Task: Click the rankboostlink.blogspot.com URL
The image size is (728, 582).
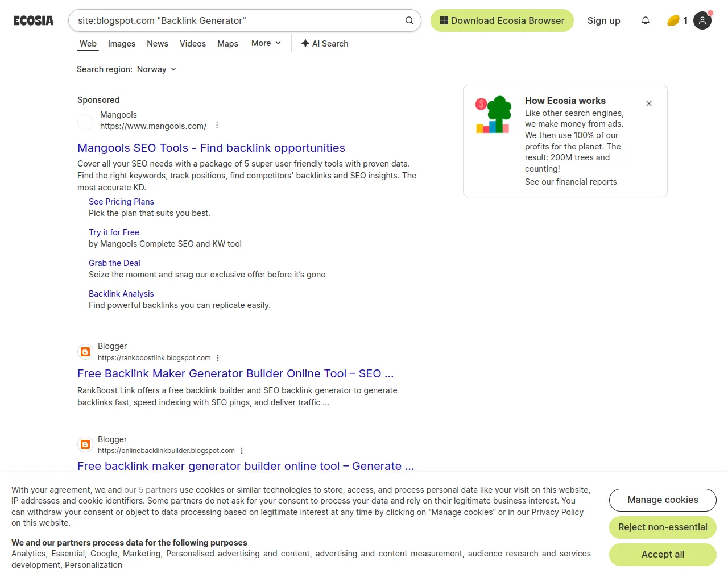Action: coord(154,358)
